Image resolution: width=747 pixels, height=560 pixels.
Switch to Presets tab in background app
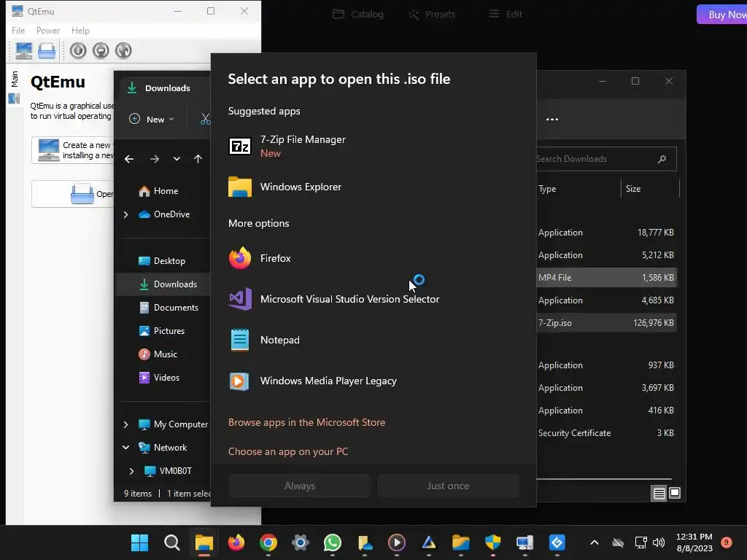click(x=432, y=15)
